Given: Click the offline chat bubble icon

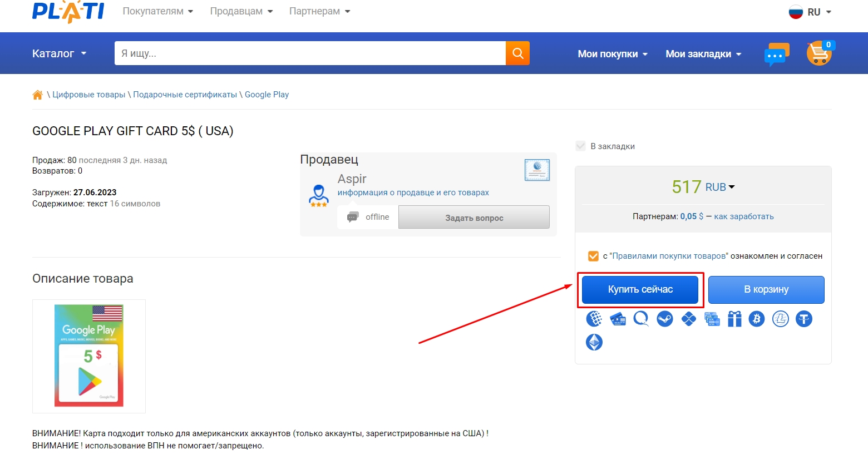Looking at the screenshot, I should (x=353, y=217).
